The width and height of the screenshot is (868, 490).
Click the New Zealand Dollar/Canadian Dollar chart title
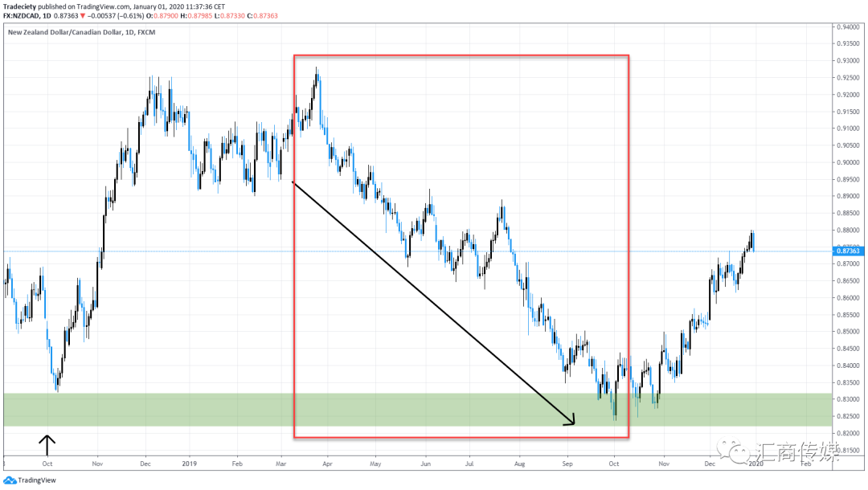[65, 32]
